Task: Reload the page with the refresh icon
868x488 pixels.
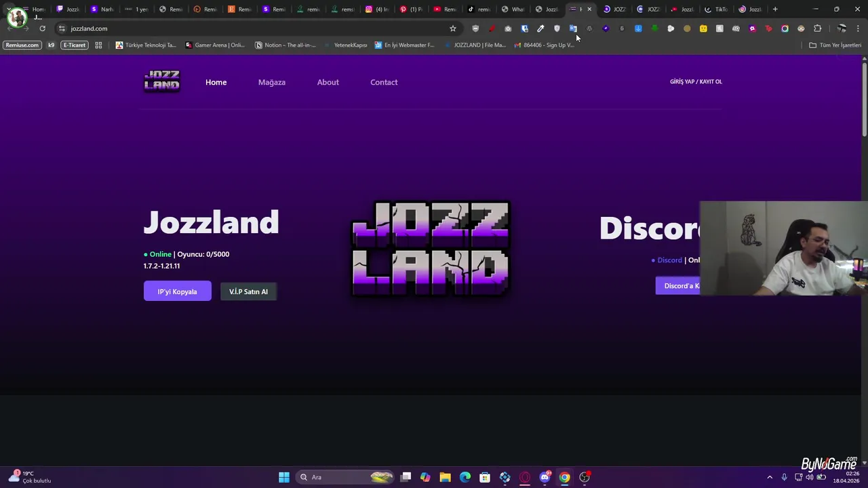Action: point(42,28)
